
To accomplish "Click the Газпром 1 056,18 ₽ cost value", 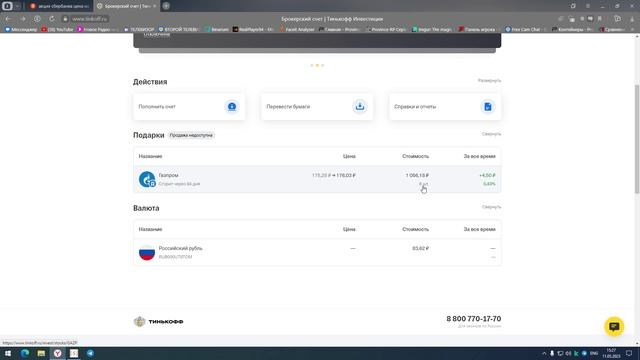I will (417, 175).
